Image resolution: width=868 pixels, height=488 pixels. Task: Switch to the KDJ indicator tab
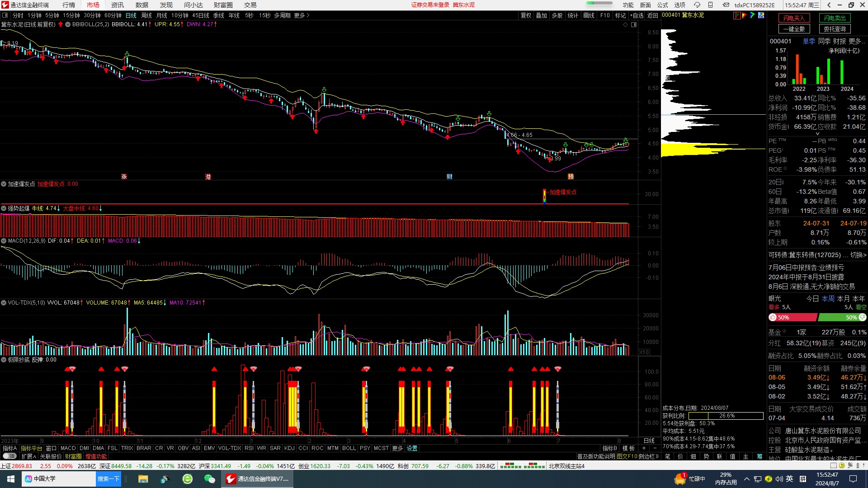[x=289, y=449]
